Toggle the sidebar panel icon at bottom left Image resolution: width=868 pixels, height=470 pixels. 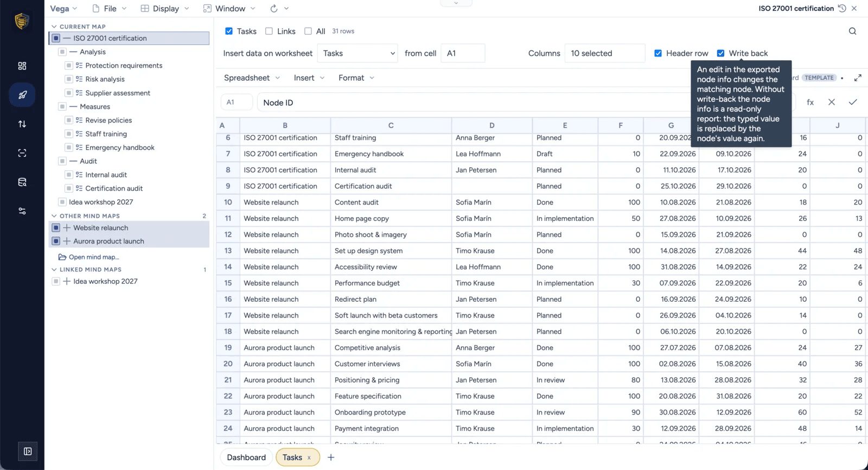coord(28,451)
